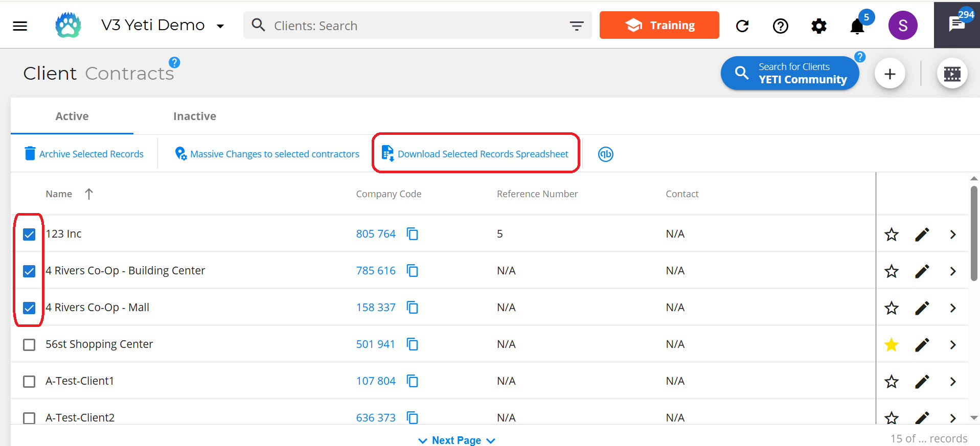Copy company code 785 616
Screen dimensions: 980x446
[x=412, y=270]
